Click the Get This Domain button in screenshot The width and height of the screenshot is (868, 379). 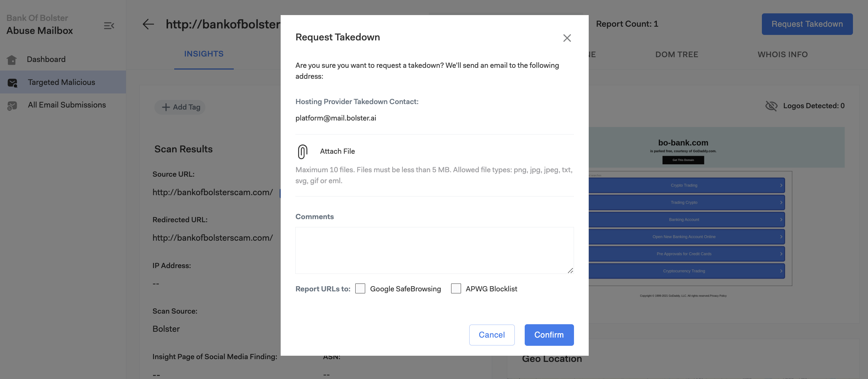click(x=683, y=160)
